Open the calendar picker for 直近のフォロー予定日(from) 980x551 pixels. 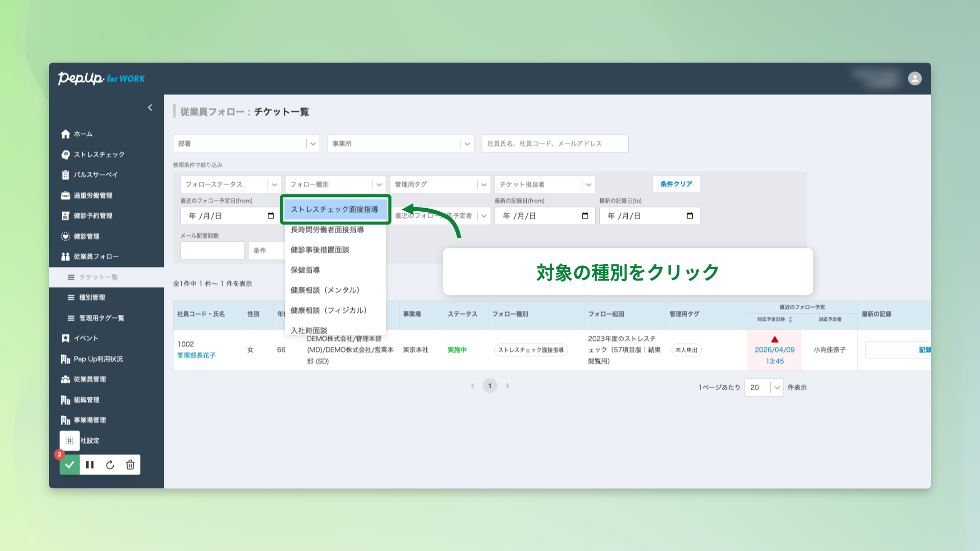click(x=271, y=216)
